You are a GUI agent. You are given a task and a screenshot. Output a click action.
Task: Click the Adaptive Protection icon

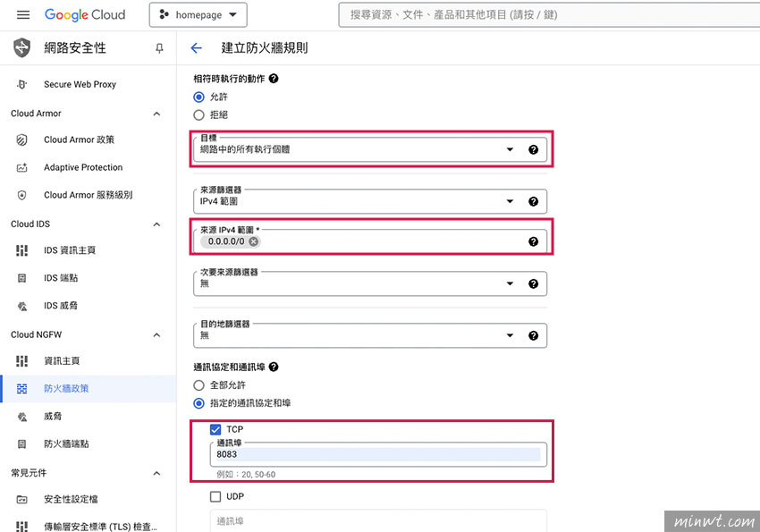pos(21,167)
